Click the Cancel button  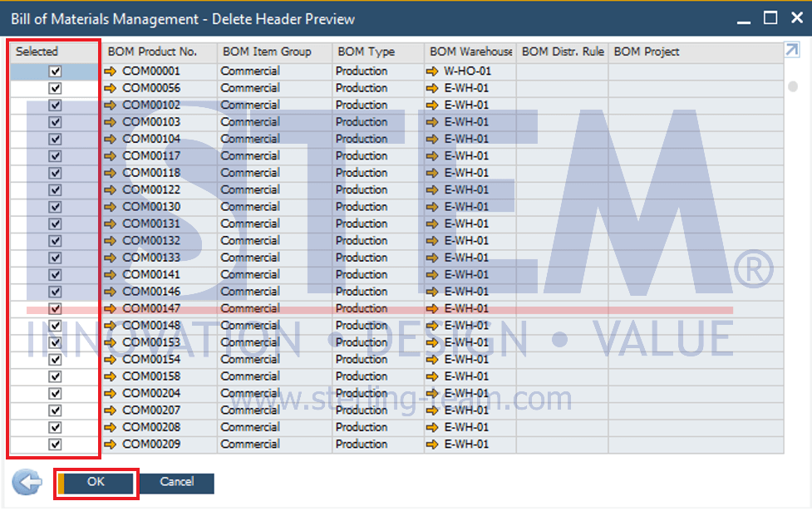point(176,482)
